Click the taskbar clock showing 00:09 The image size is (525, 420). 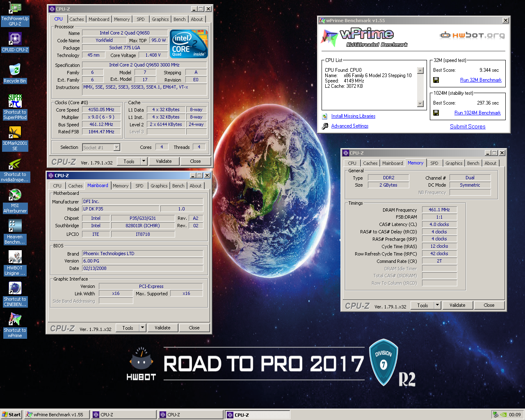(515, 415)
